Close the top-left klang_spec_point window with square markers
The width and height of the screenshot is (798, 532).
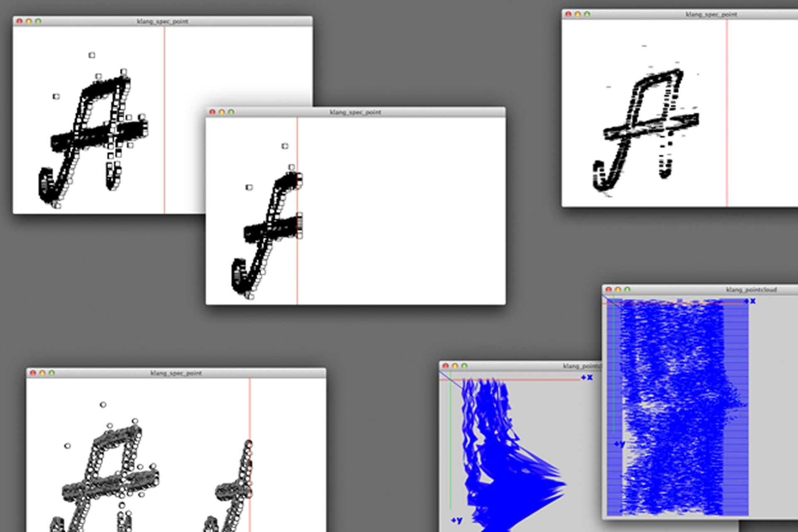coord(19,21)
